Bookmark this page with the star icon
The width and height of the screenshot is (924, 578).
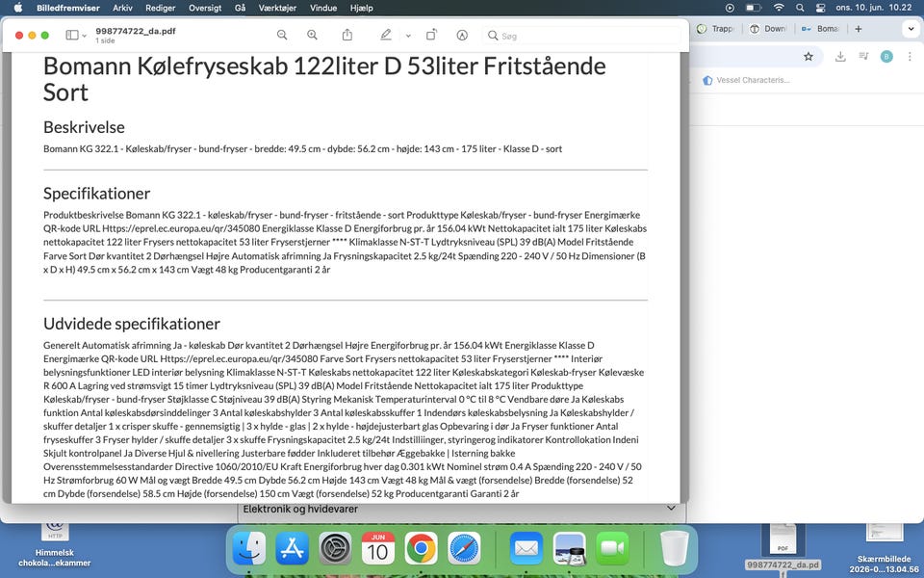click(808, 56)
